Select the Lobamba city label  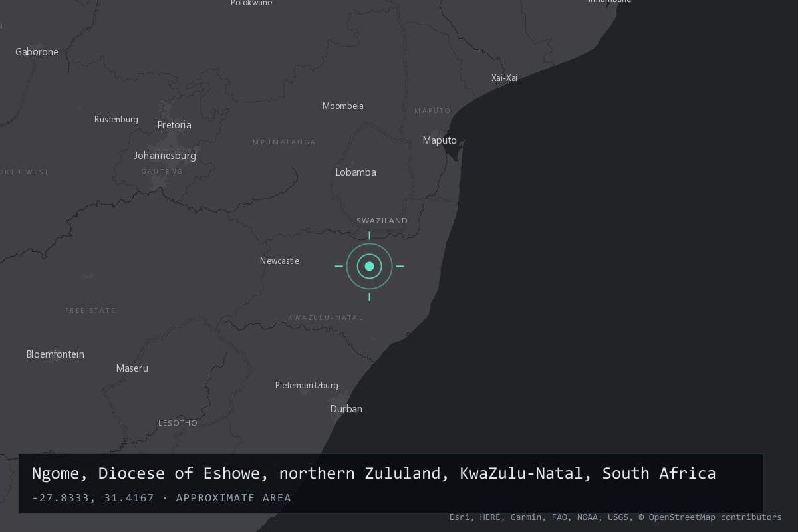356,172
